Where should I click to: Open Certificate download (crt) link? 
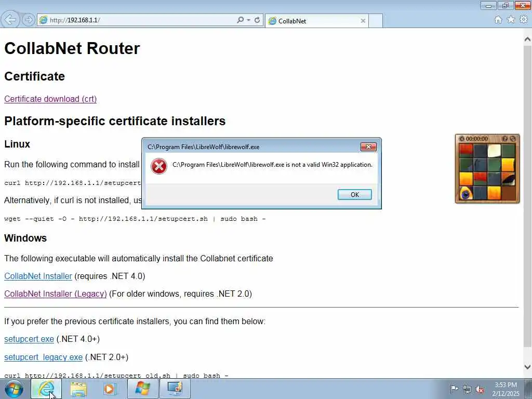pyautogui.click(x=50, y=99)
